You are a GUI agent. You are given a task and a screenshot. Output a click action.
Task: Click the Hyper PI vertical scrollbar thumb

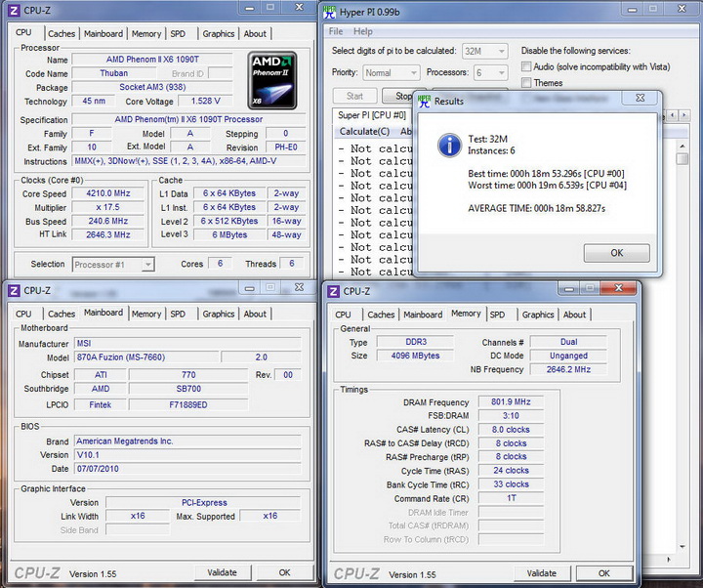[682, 159]
